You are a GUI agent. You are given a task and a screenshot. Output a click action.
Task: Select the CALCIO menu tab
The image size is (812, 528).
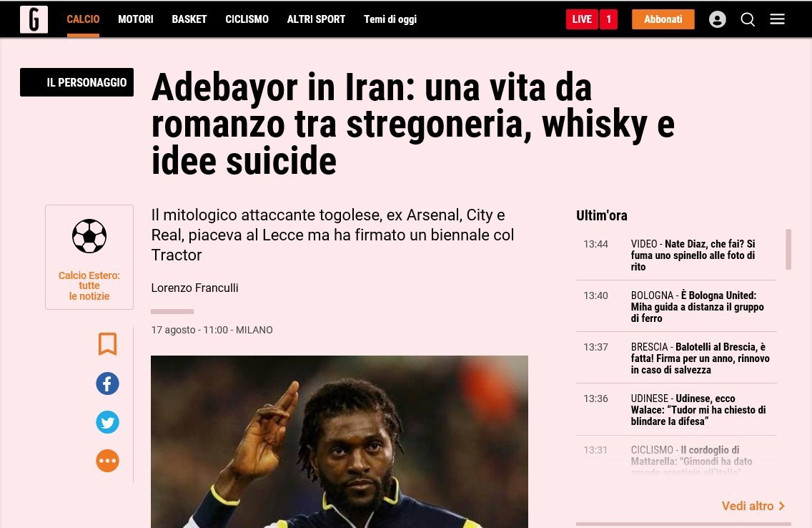(83, 19)
